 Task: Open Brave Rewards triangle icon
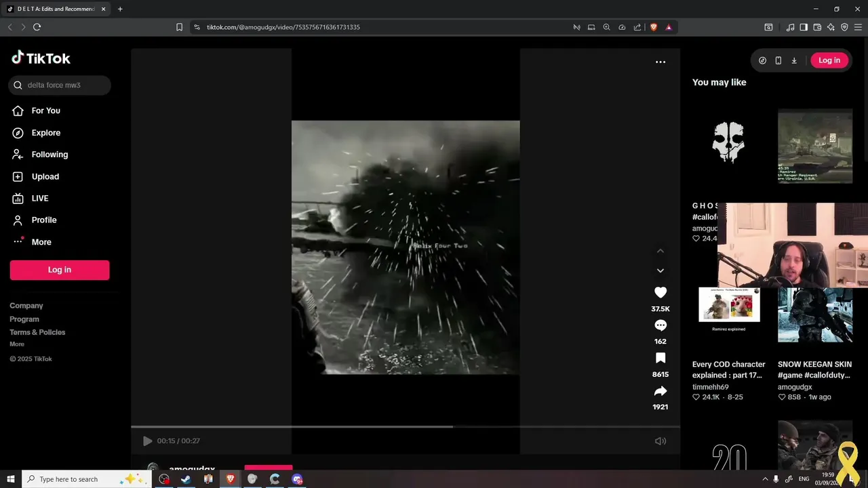(669, 27)
